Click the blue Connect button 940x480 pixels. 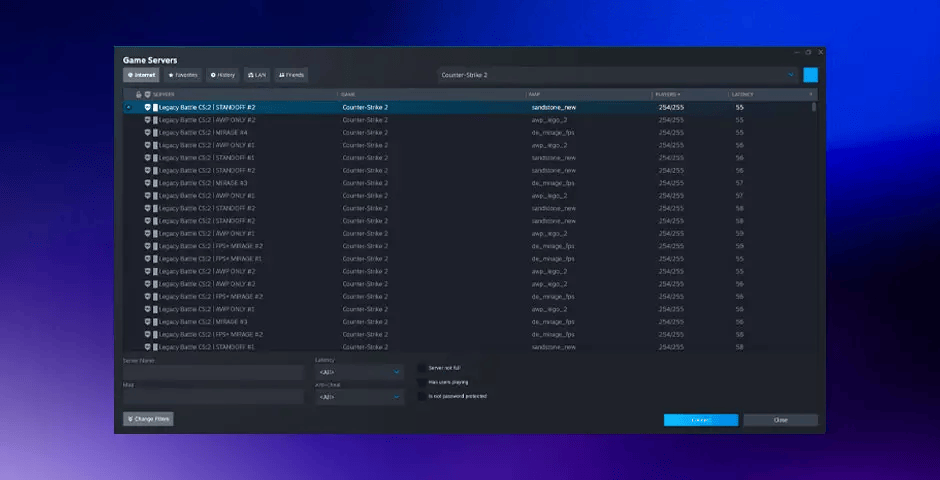[x=701, y=420]
